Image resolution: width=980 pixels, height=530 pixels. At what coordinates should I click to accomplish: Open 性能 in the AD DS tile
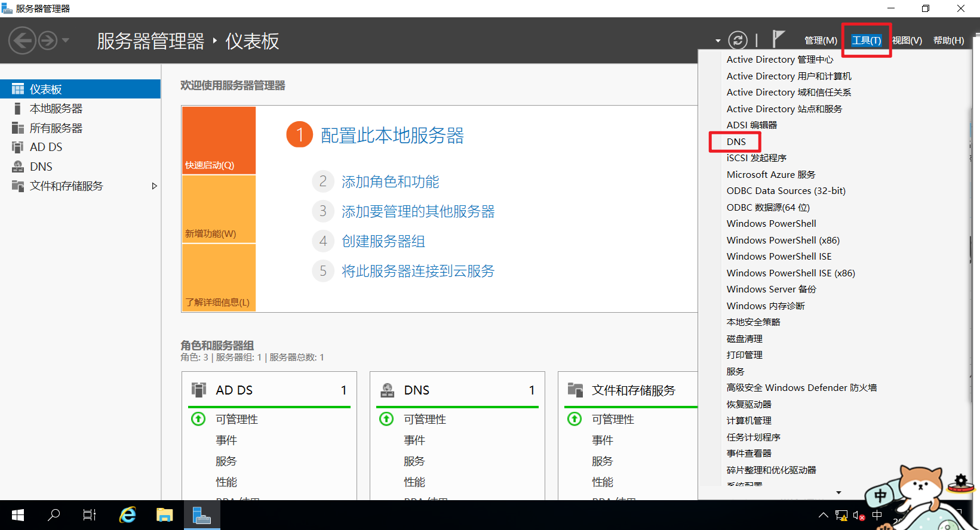[x=226, y=482]
